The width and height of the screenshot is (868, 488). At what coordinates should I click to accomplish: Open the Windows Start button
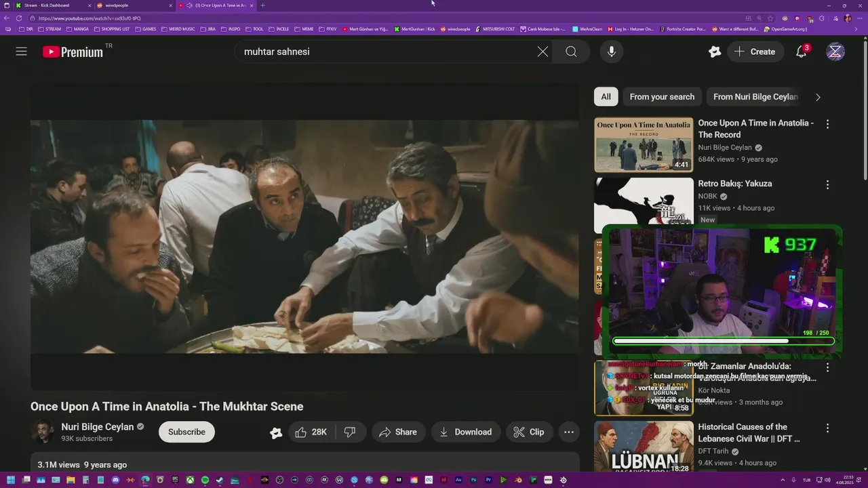pos(11,481)
